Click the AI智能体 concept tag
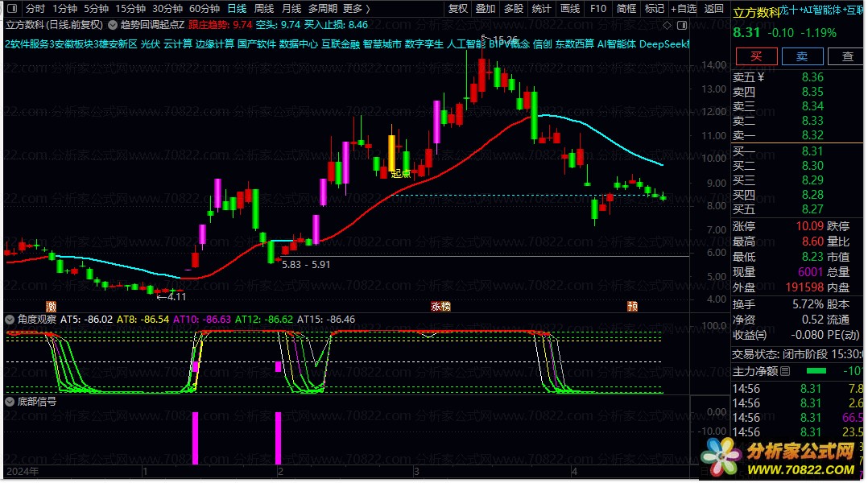This screenshot has height=483, width=868. tap(617, 44)
